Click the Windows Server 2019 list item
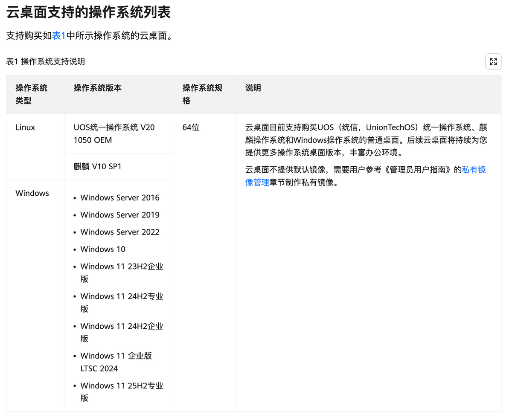 click(x=120, y=215)
